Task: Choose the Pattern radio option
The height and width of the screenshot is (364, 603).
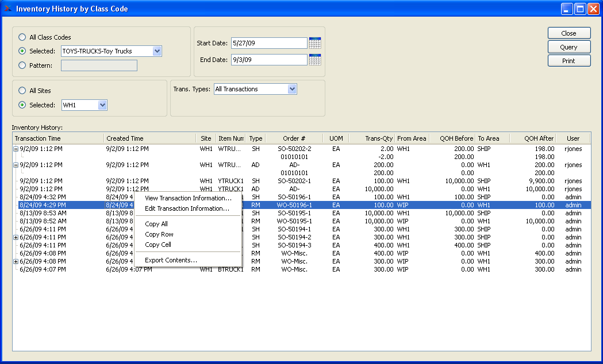Action: [22, 65]
